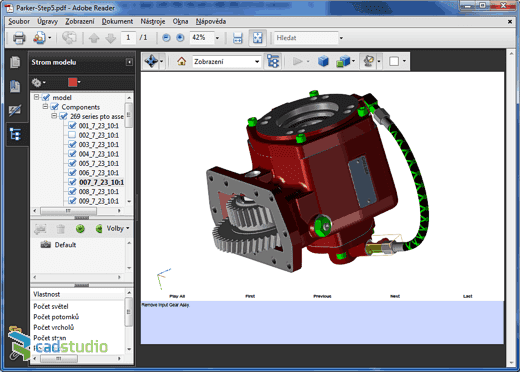Open the Nástroje menu

(x=153, y=21)
